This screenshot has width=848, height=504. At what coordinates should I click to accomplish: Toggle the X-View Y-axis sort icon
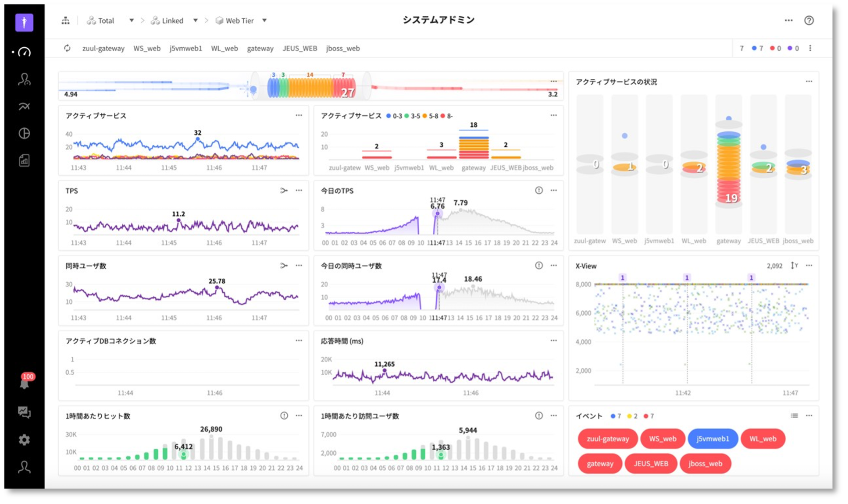pyautogui.click(x=794, y=266)
